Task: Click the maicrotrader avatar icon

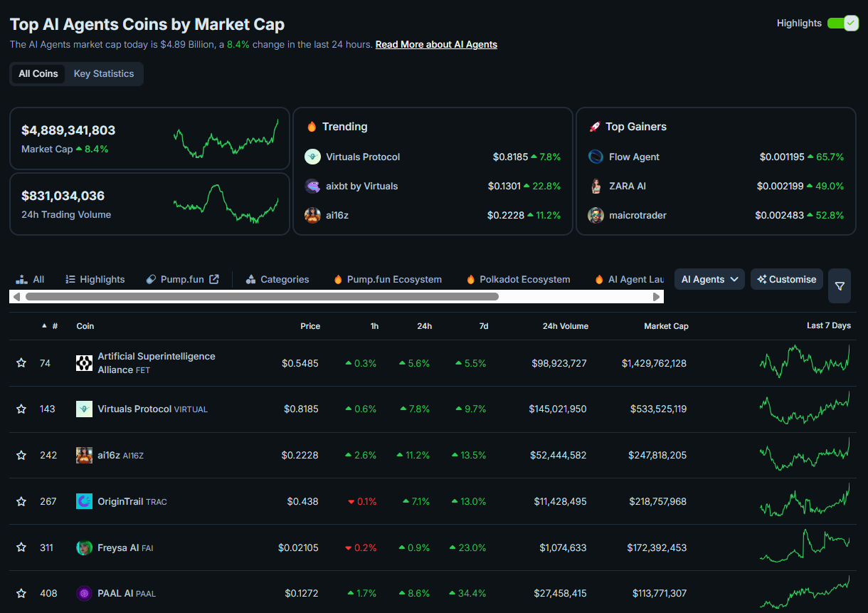Action: [596, 215]
